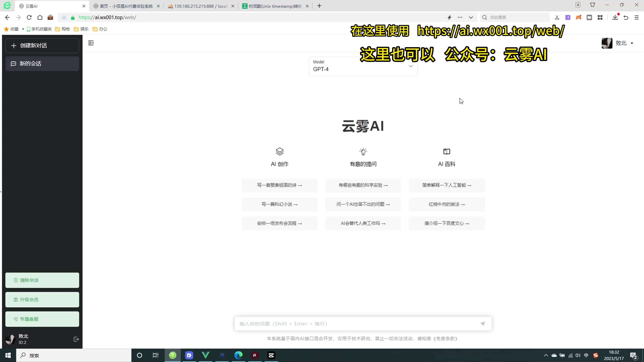Viewport: 644px width, 362px height.
Task: Open the Model GPT-4 dropdown
Action: pyautogui.click(x=363, y=66)
